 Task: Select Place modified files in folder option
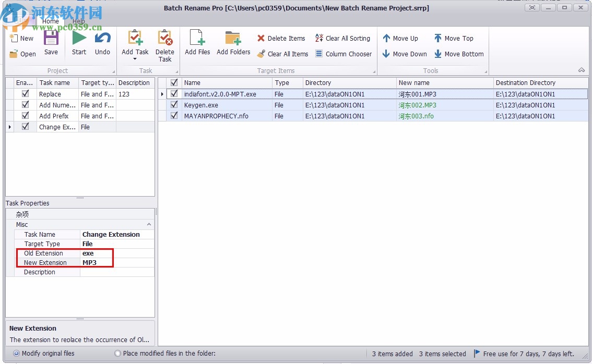[117, 354]
